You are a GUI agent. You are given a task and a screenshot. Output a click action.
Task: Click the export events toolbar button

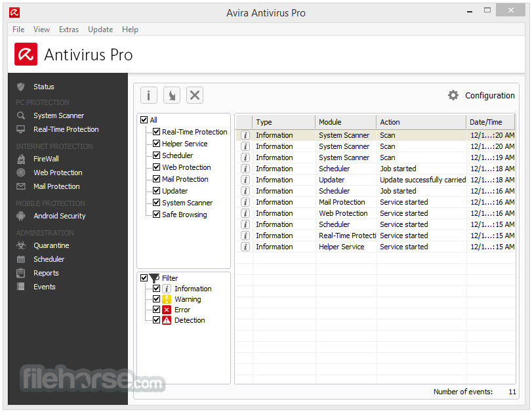(172, 95)
